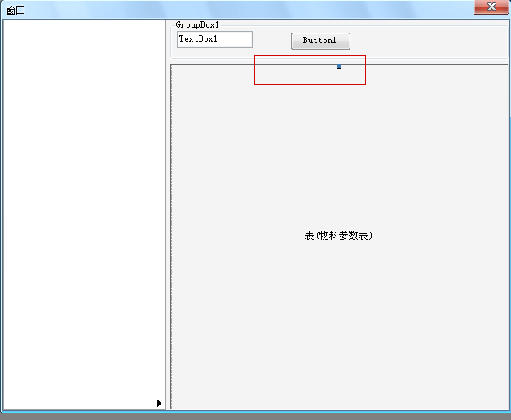Click the Button1 button

[x=320, y=41]
